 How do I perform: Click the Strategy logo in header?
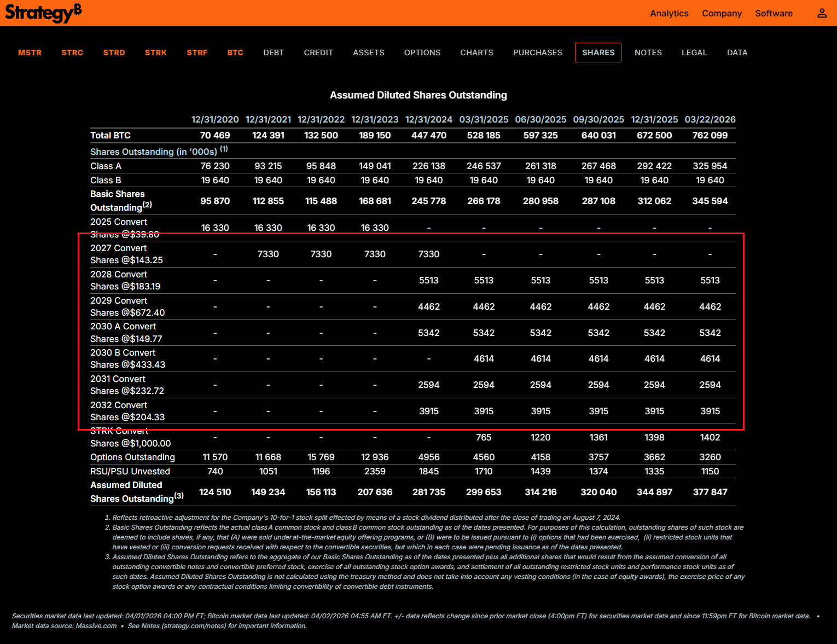click(x=43, y=13)
